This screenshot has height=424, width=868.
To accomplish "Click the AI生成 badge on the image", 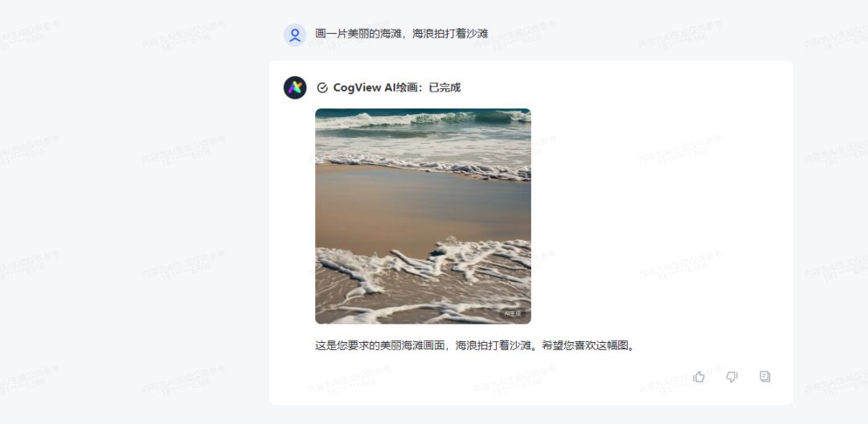I will [x=513, y=313].
